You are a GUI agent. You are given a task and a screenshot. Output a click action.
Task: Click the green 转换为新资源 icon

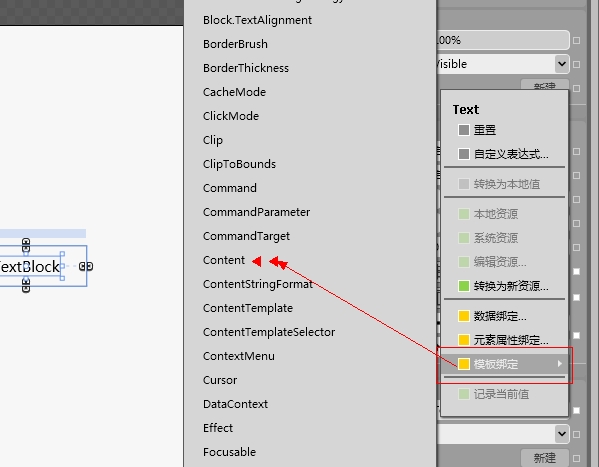(464, 286)
